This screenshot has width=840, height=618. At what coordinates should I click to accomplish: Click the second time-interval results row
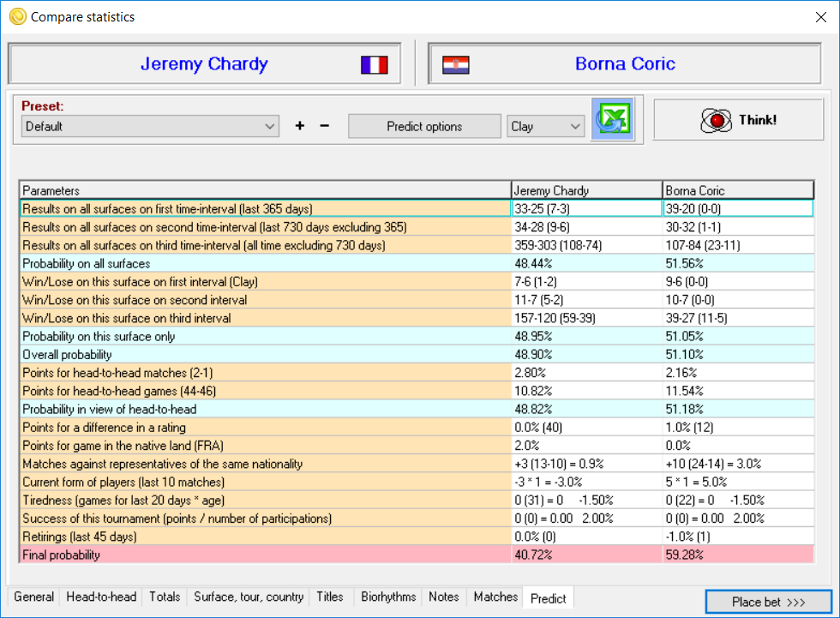point(417,227)
